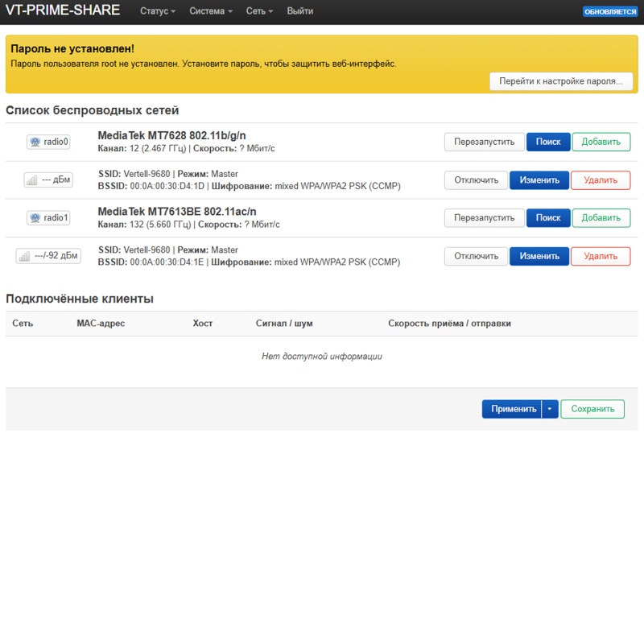Expand the Сеть navigation menu
This screenshot has height=644, width=644.
pyautogui.click(x=259, y=11)
